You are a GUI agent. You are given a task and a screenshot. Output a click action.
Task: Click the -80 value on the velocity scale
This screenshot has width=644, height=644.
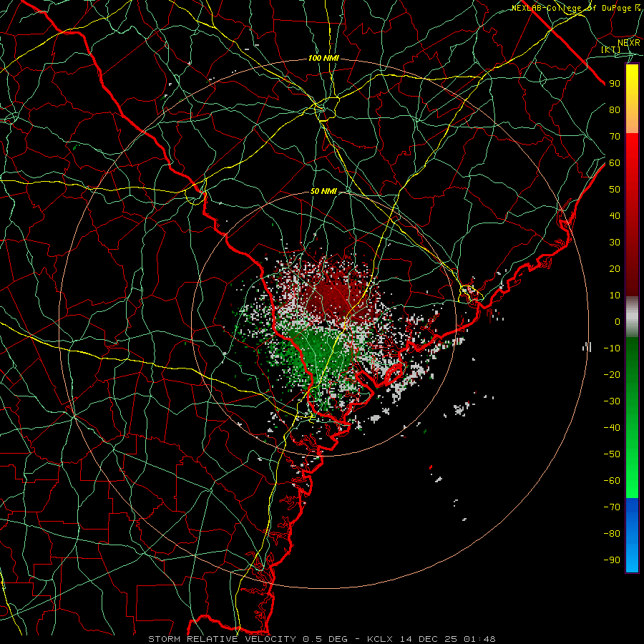pyautogui.click(x=612, y=534)
